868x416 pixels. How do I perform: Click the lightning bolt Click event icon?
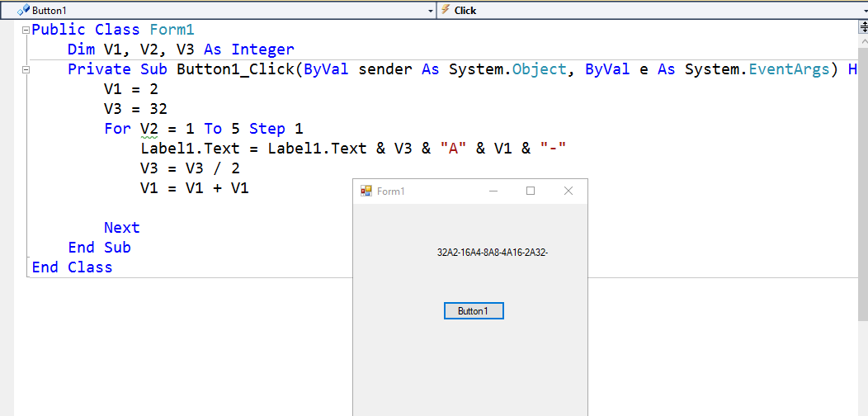pos(446,10)
